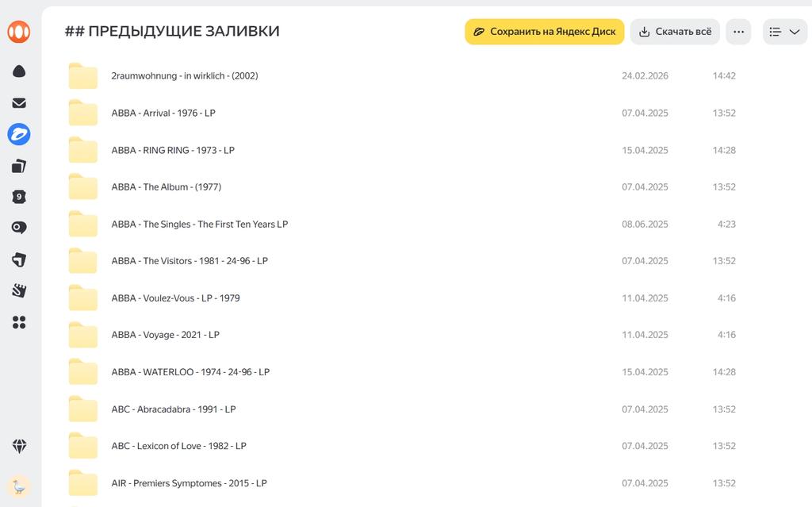
Task: Select 'ABBA - Voyage - 2021 - LP'
Action: click(165, 335)
